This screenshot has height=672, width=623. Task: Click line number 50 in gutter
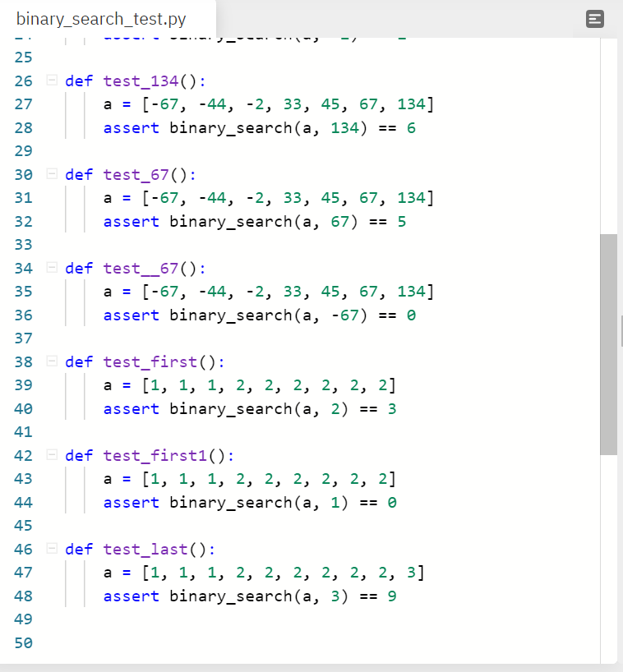click(x=23, y=643)
